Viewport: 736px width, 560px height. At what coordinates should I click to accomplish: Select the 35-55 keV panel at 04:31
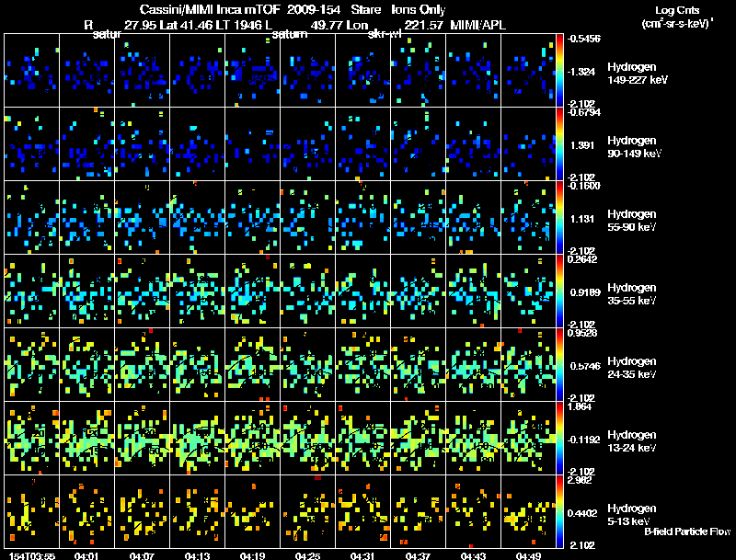[x=362, y=291]
